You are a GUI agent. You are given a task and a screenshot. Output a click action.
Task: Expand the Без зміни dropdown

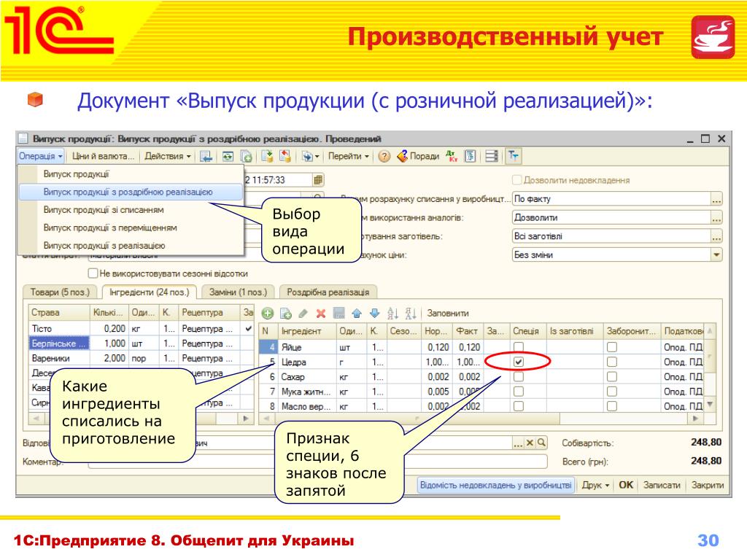click(x=716, y=254)
